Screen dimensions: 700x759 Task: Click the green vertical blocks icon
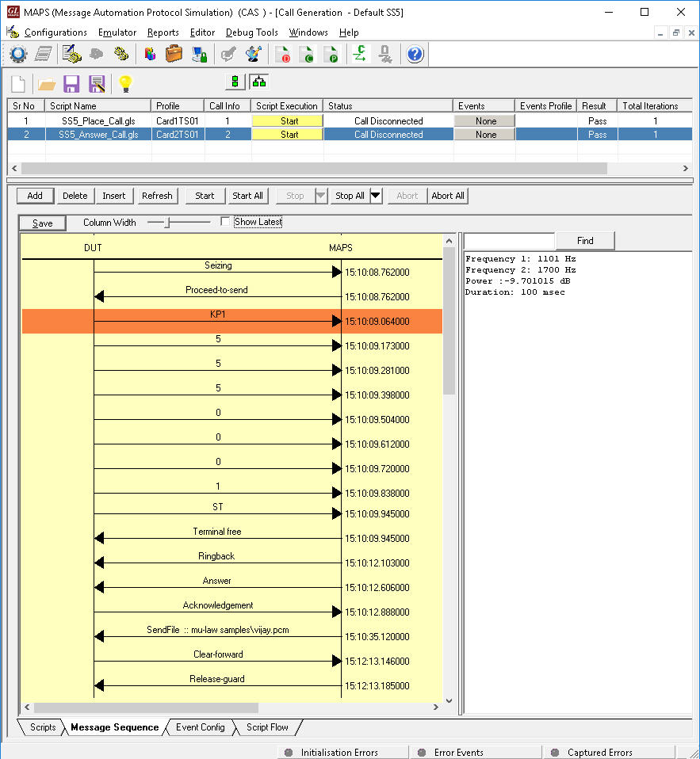click(235, 82)
